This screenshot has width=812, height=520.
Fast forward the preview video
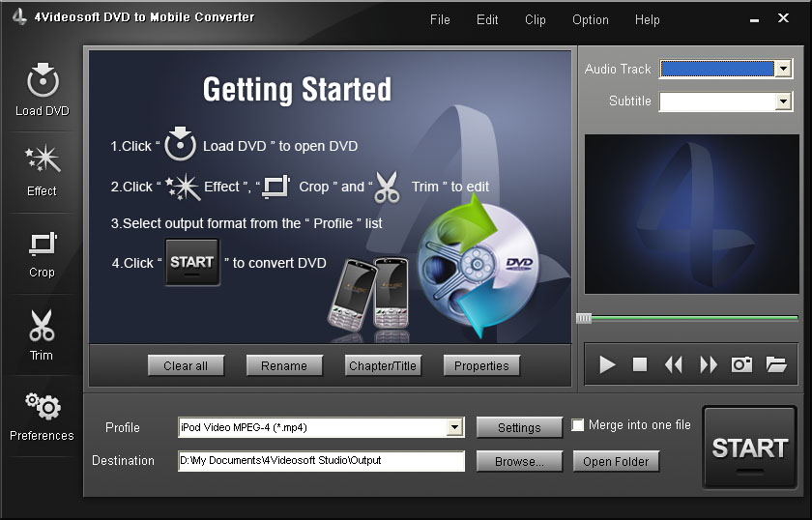709,364
